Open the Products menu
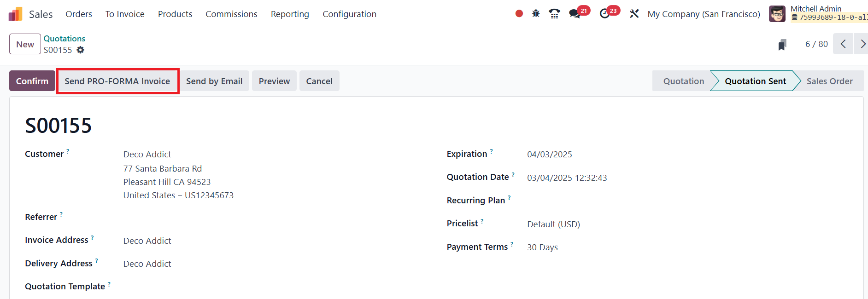Image resolution: width=868 pixels, height=299 pixels. click(x=175, y=14)
